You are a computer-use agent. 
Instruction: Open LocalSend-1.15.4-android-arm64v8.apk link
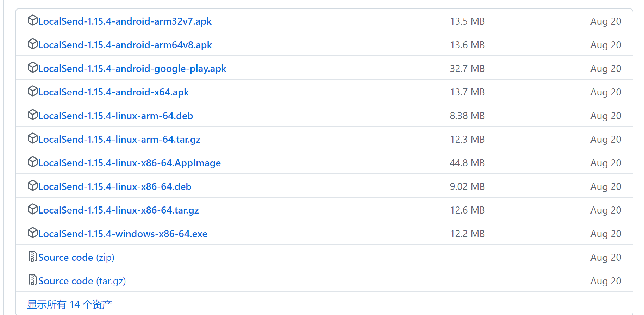[x=125, y=45]
